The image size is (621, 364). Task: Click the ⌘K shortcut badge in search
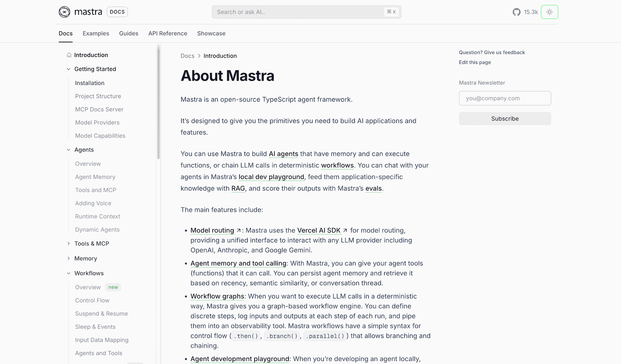pos(391,12)
